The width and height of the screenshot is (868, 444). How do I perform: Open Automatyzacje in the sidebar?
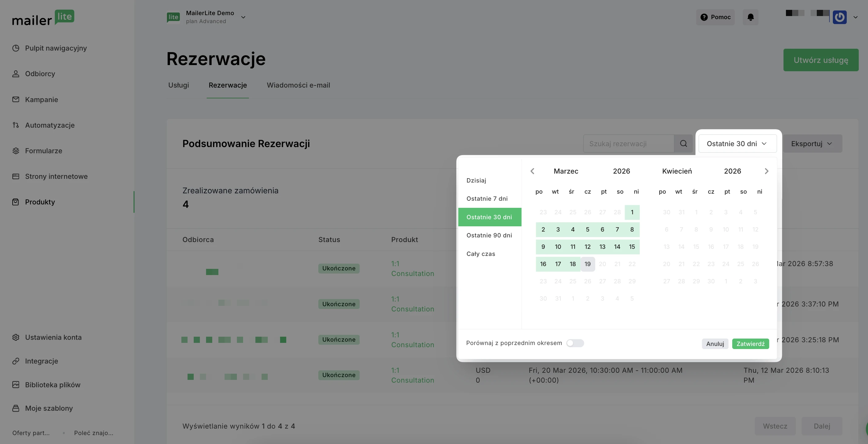click(50, 125)
